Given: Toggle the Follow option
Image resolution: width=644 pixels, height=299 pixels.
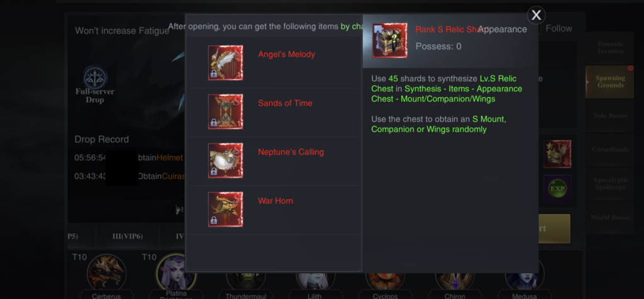Looking at the screenshot, I should coord(558,28).
